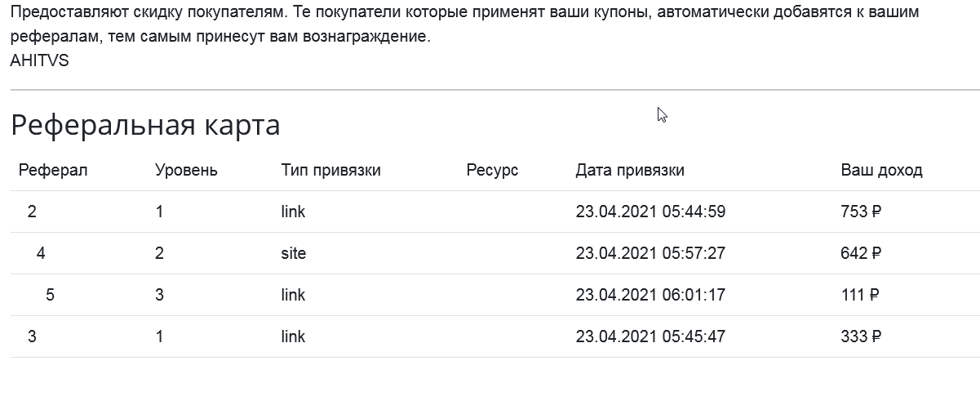Select the Реферал column header
Image resolution: width=980 pixels, height=401 pixels.
tap(53, 170)
